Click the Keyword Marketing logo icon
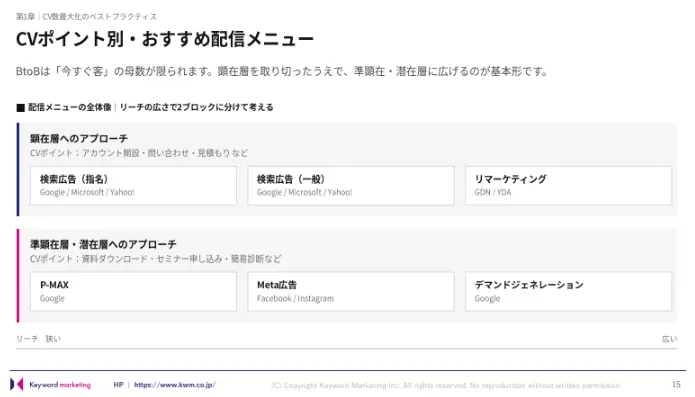Image resolution: width=695 pixels, height=397 pixels. (x=17, y=384)
